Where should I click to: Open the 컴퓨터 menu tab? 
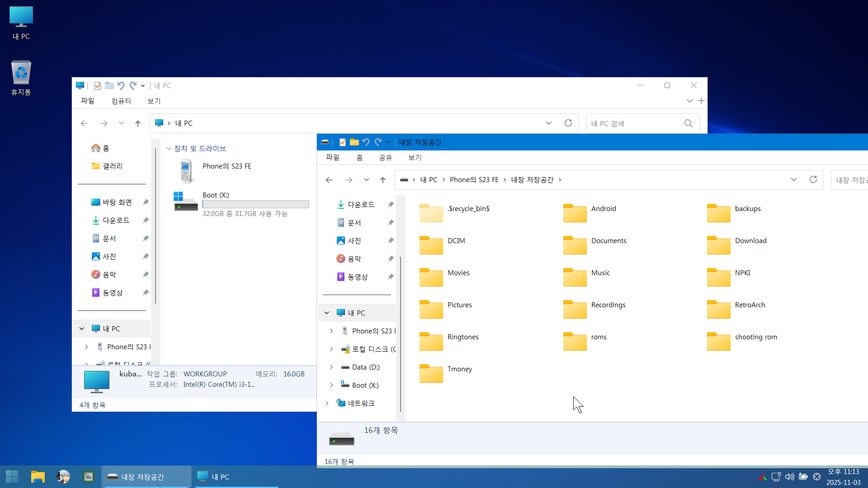pos(121,101)
